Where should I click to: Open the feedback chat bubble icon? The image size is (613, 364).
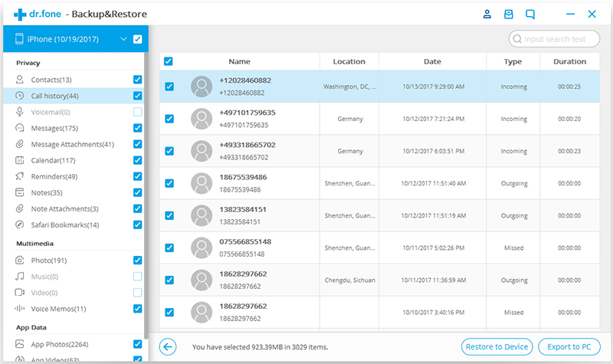tap(530, 15)
